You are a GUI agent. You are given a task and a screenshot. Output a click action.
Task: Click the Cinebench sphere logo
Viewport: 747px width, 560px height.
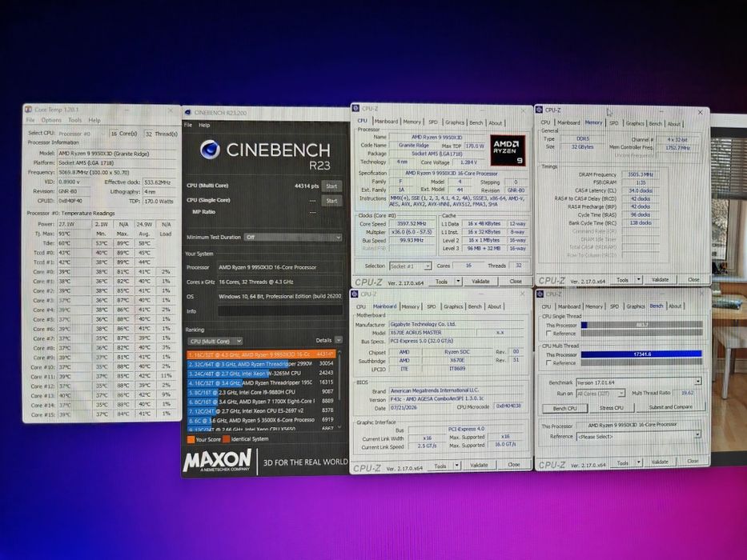(x=210, y=150)
